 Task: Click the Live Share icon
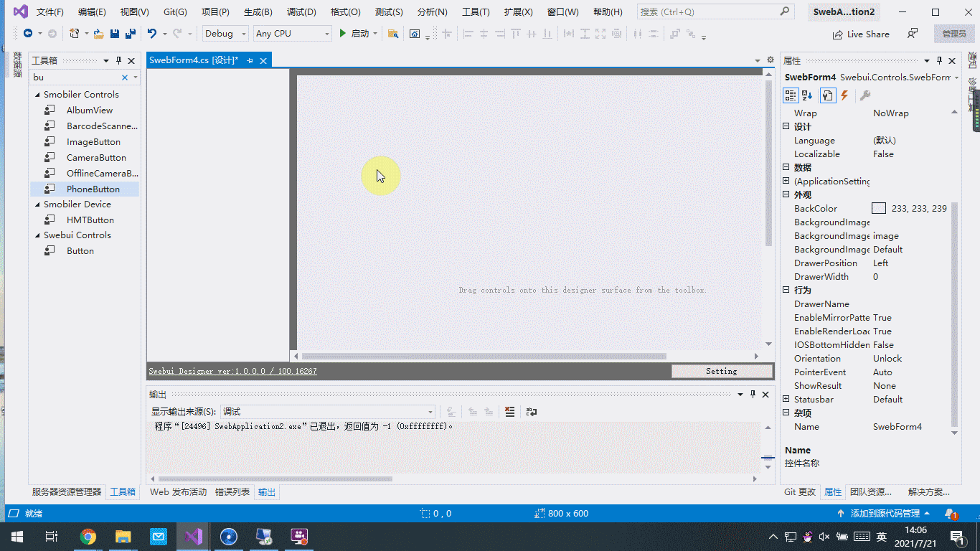coord(837,34)
